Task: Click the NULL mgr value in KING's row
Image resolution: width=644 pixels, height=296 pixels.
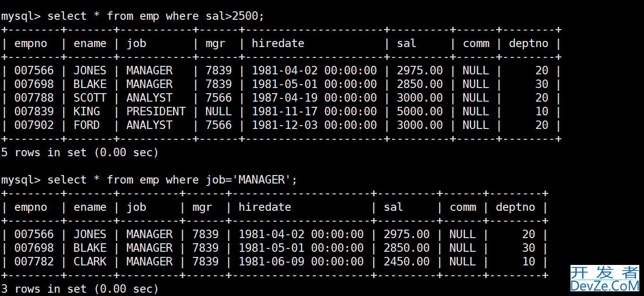Action: tap(219, 112)
